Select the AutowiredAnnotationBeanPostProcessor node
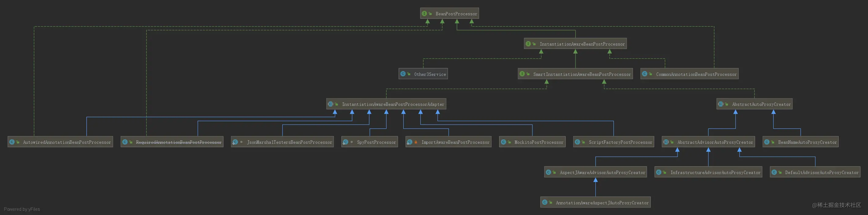 [60, 142]
